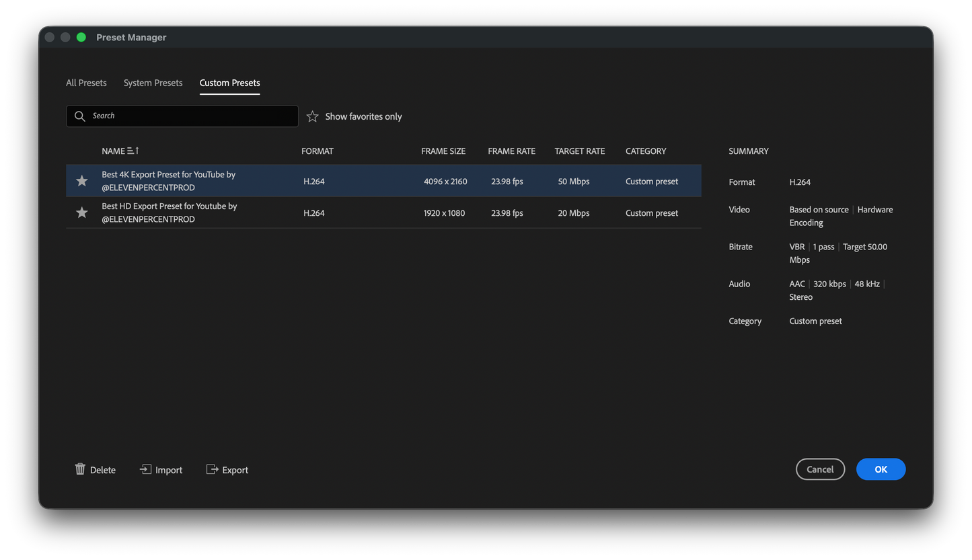Switch to the All Presets tab
This screenshot has width=972, height=560.
coord(86,83)
